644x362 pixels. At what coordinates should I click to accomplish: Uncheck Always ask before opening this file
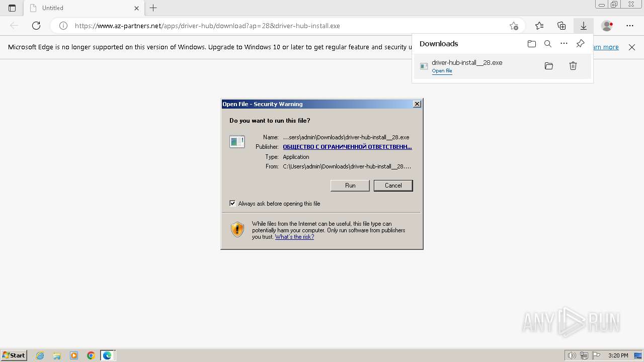point(232,203)
